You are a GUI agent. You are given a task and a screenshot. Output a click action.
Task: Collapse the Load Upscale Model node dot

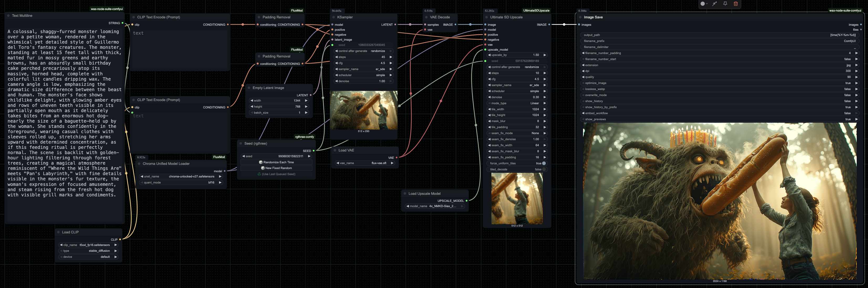click(405, 194)
